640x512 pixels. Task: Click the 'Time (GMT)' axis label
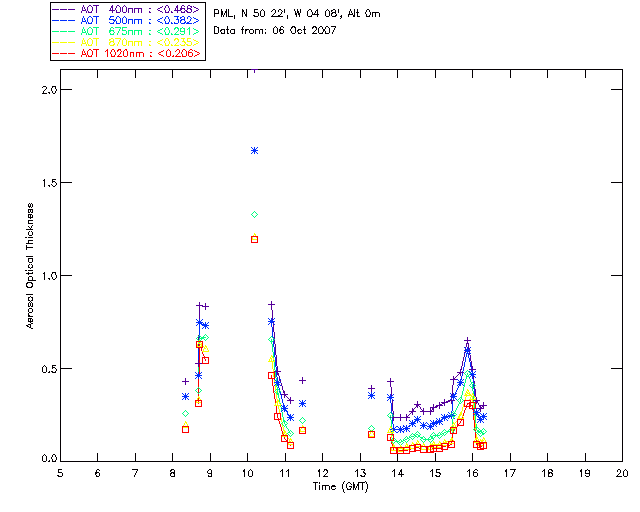coord(341,487)
